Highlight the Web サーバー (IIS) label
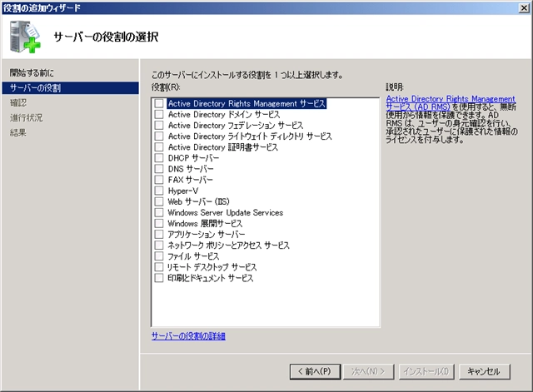Screen dimensions: 533x392 pos(198,201)
